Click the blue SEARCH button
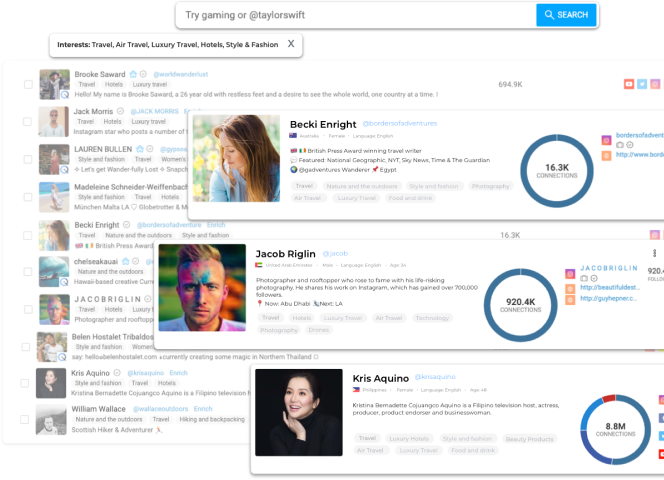Screen dimensions: 664x480 coord(566,15)
